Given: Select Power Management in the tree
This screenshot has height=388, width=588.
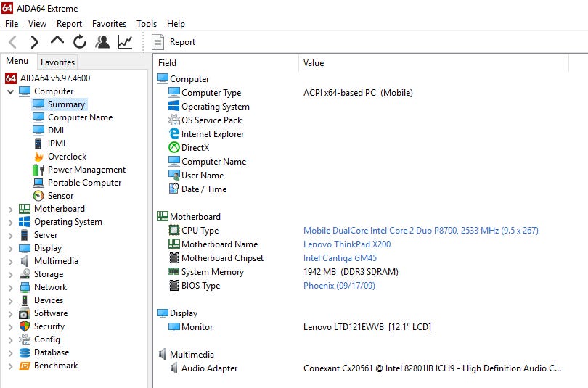Looking at the screenshot, I should [x=86, y=170].
